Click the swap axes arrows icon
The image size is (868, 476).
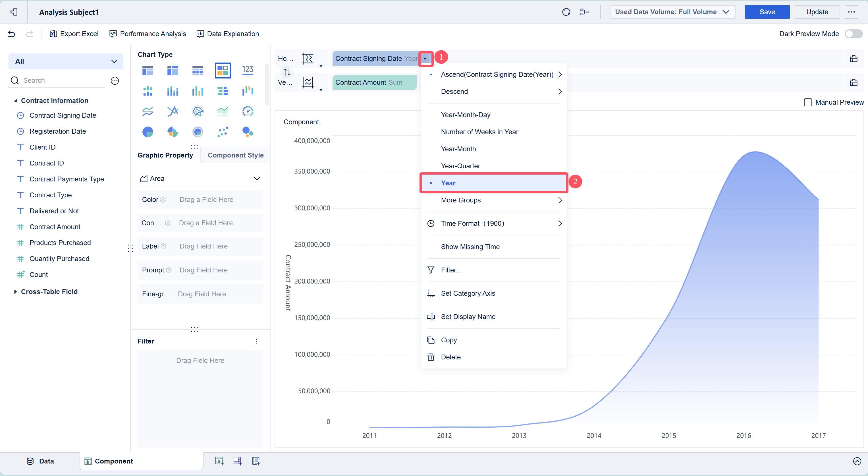287,72
